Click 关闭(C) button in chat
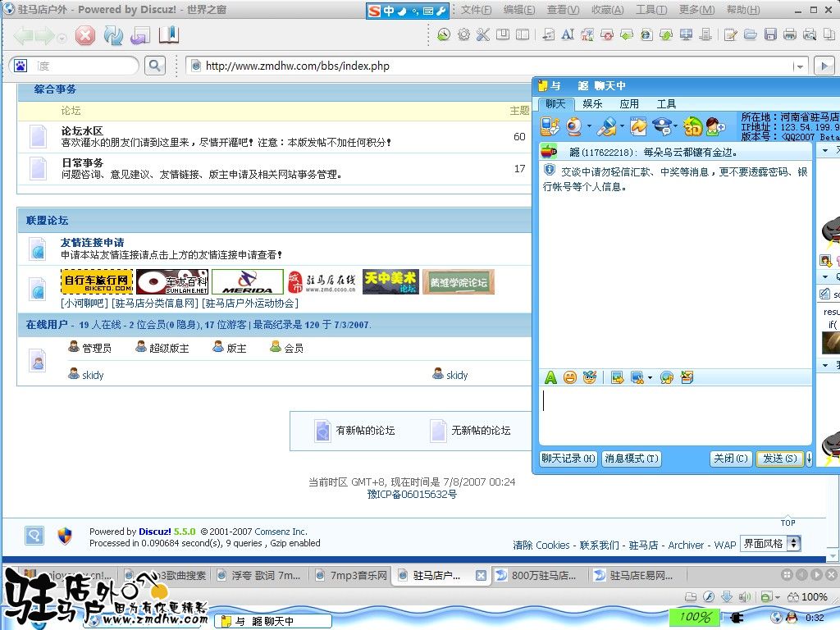Viewport: 840px width, 630px height. click(731, 459)
